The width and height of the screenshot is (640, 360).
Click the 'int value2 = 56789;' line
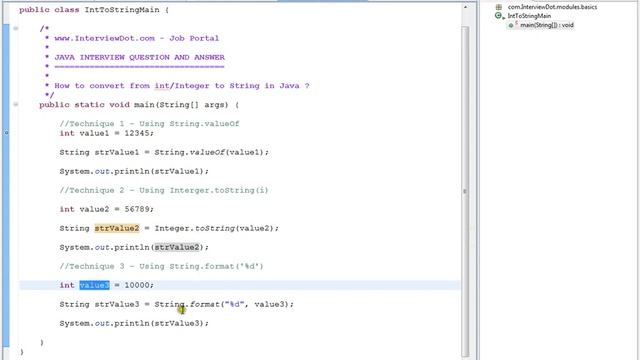107,209
